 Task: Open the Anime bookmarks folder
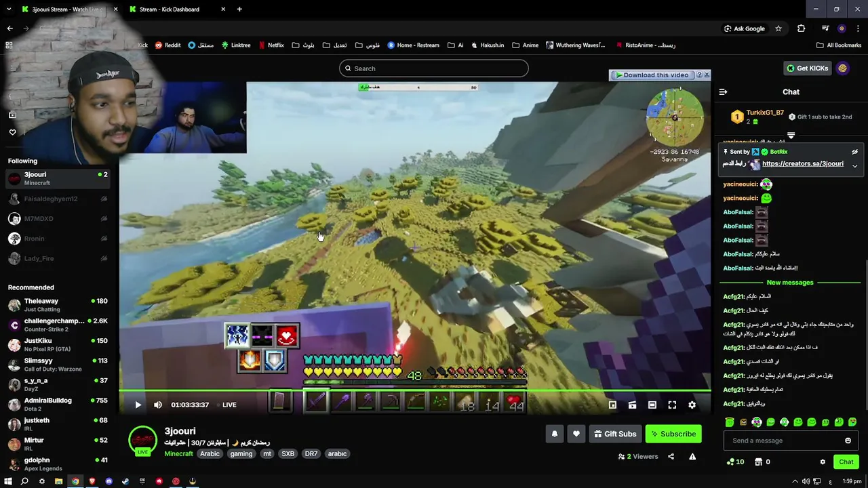(525, 45)
